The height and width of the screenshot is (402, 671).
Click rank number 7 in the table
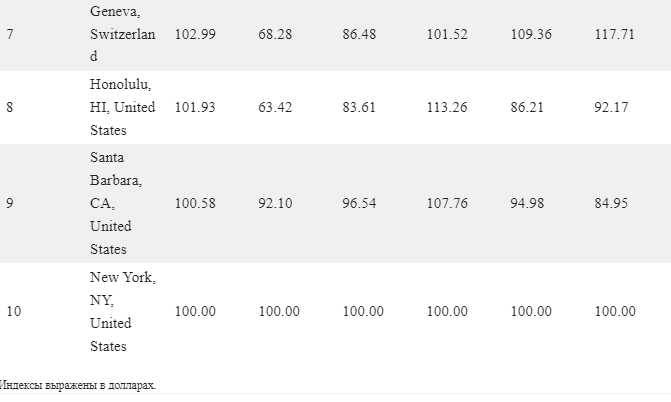10,34
